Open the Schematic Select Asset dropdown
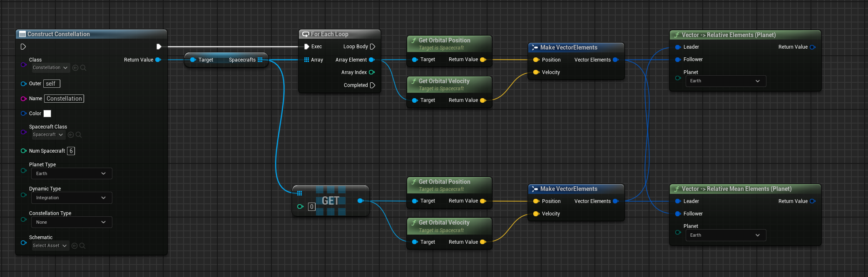The width and height of the screenshot is (868, 277). tap(50, 246)
